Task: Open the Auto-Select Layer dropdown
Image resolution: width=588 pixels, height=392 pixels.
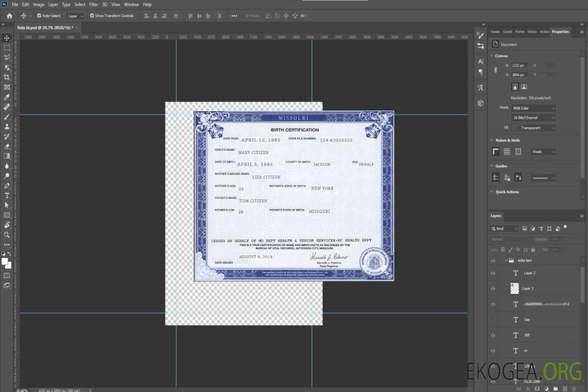Action: coord(75,16)
